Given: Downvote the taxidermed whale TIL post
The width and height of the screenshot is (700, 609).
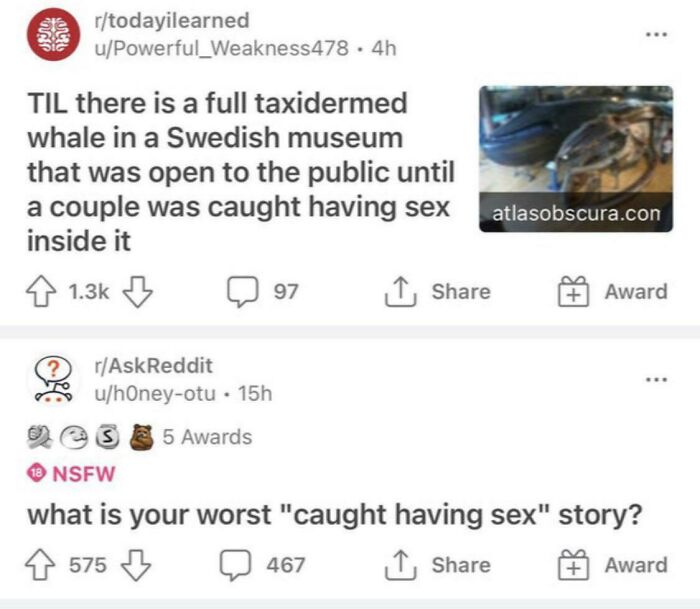Looking at the screenshot, I should (138, 292).
